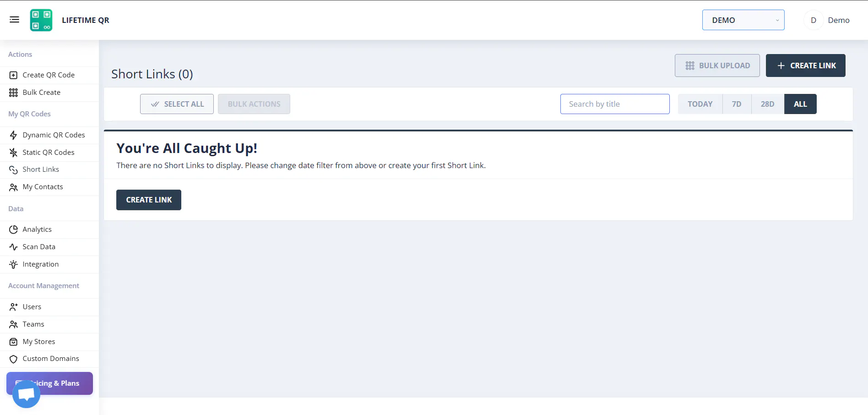
Task: Click the Custom Domains shield icon
Action: (13, 359)
